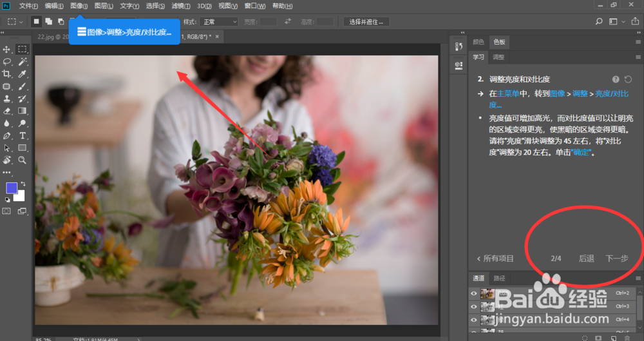Viewport: 644px width, 341px height.
Task: Select the Move tool
Action: coord(6,50)
